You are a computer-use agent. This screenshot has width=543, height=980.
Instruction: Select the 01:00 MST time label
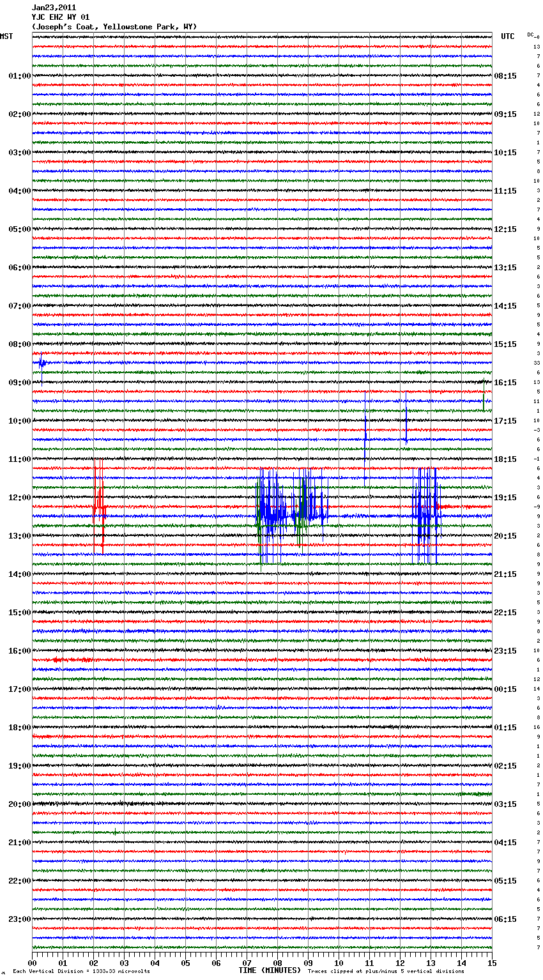[x=19, y=76]
